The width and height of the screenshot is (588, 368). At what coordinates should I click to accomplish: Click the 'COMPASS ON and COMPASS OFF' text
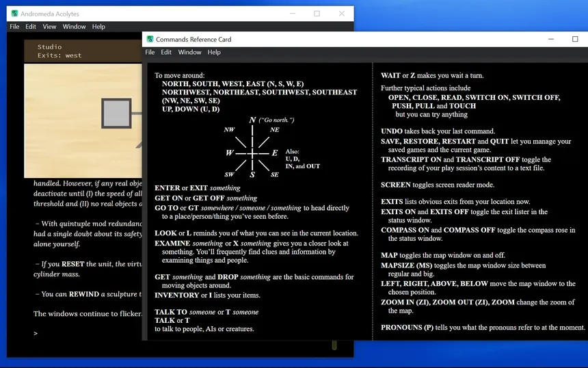pyautogui.click(x=438, y=230)
